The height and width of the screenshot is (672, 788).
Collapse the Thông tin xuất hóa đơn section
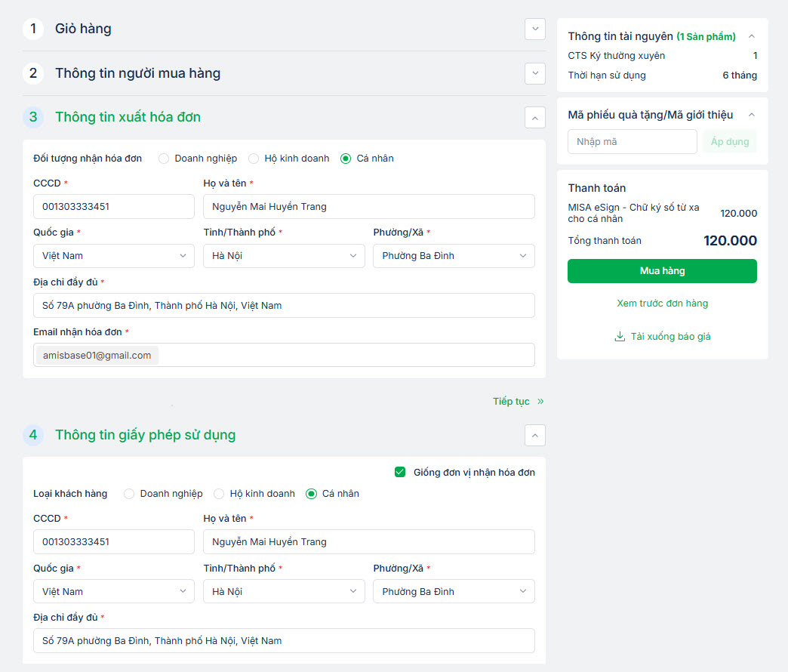[535, 117]
